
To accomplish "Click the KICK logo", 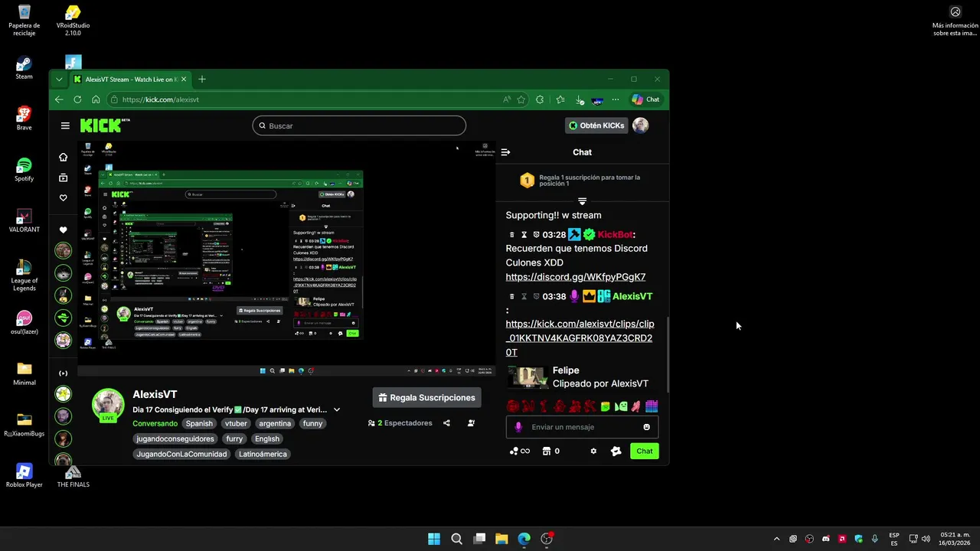I will pos(104,126).
